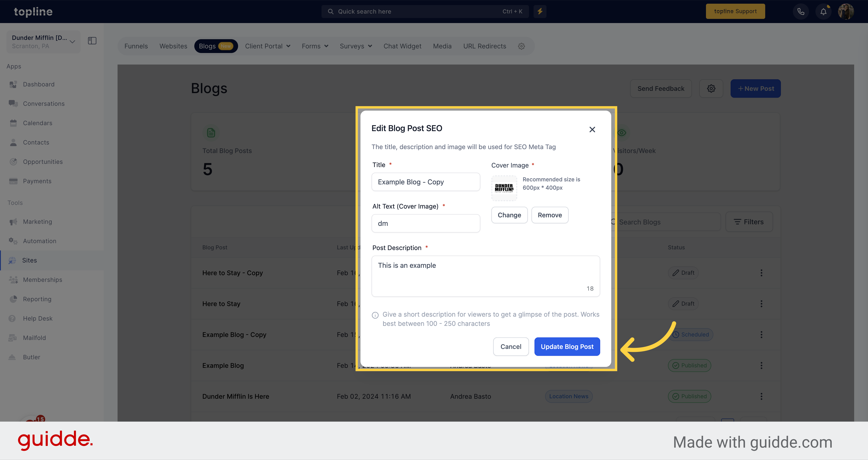This screenshot has height=460, width=868.
Task: Open Marketing tools in the sidebar
Action: 37,222
